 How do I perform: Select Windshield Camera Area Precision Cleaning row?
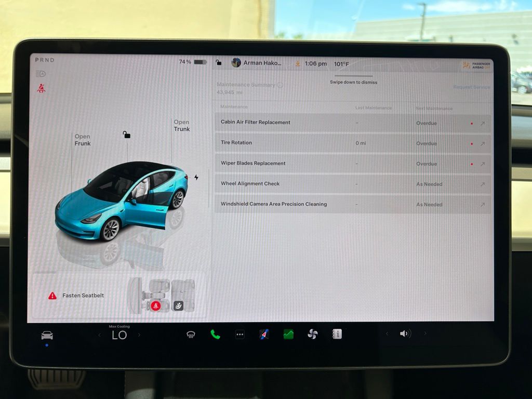click(x=353, y=204)
